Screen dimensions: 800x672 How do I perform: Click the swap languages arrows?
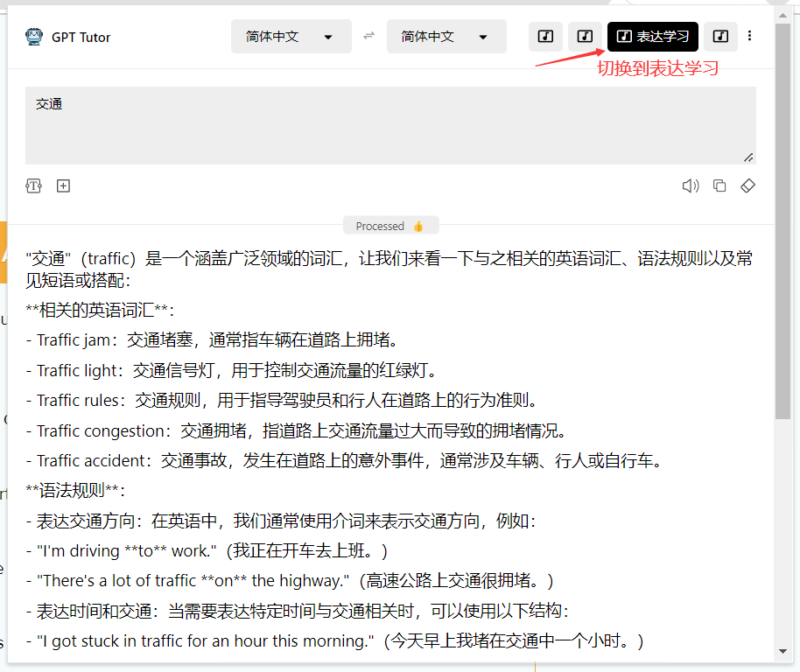[368, 36]
